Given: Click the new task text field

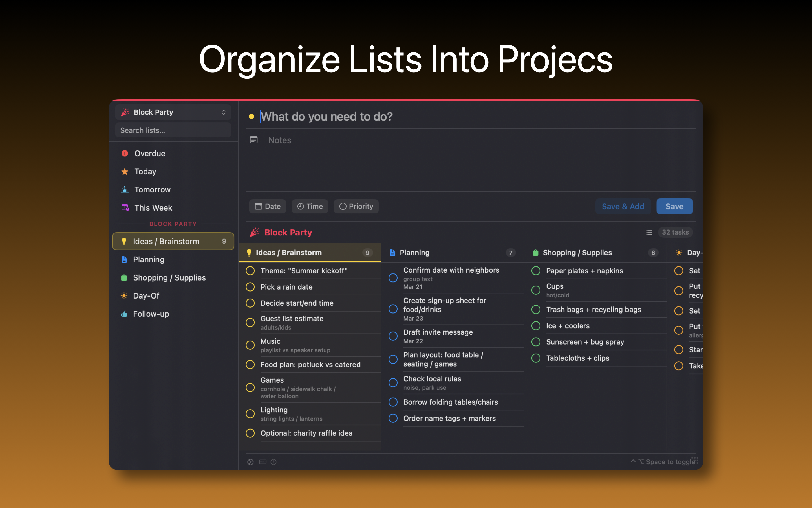Looking at the screenshot, I should coord(476,117).
